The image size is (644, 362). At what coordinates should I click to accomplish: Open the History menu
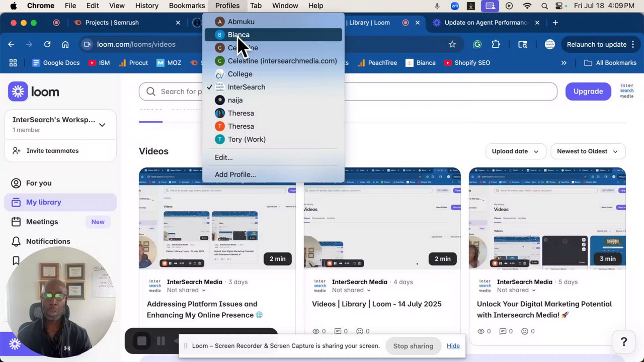[146, 6]
